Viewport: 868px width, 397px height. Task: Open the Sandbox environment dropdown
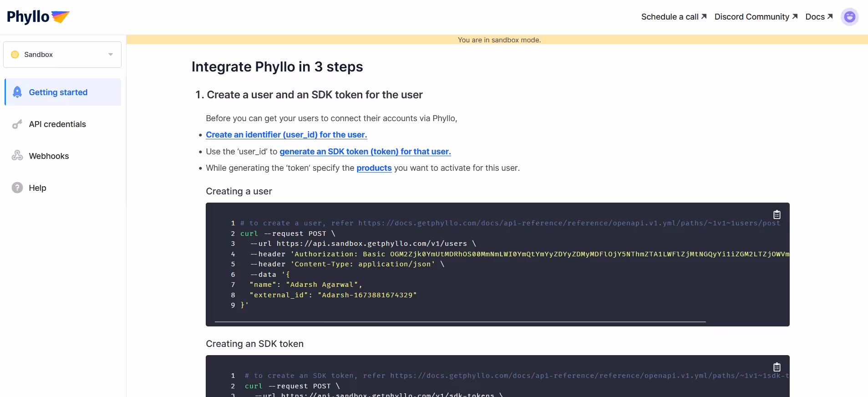62,55
